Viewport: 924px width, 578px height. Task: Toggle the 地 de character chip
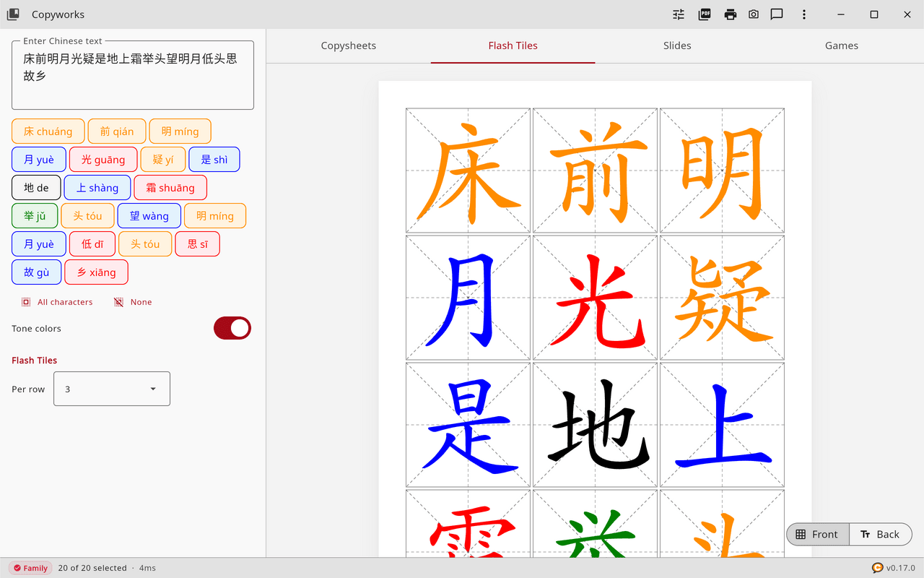(36, 188)
